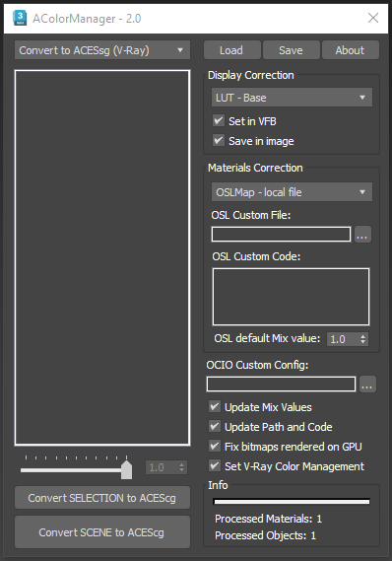Viewport: 392px width, 561px height.
Task: Toggle Update Path and Code checkbox
Action: [215, 426]
